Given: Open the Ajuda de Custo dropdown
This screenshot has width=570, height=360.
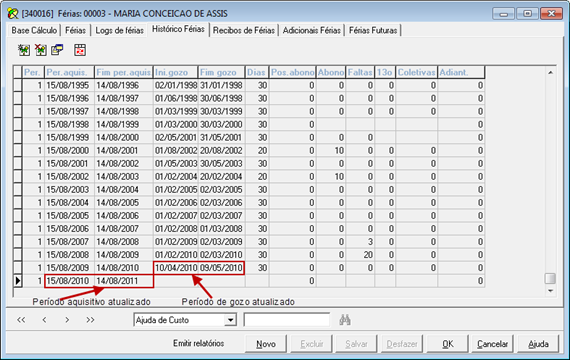Looking at the screenshot, I should click(x=230, y=320).
